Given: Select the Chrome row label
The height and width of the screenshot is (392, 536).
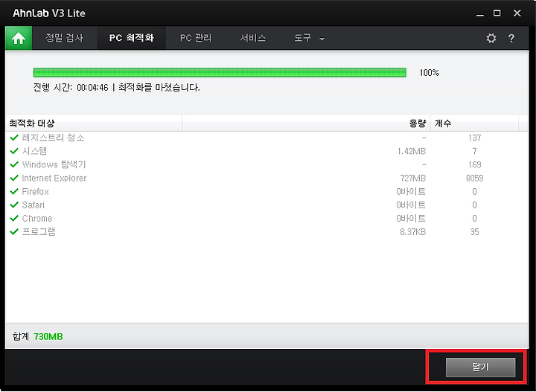Looking at the screenshot, I should point(37,218).
